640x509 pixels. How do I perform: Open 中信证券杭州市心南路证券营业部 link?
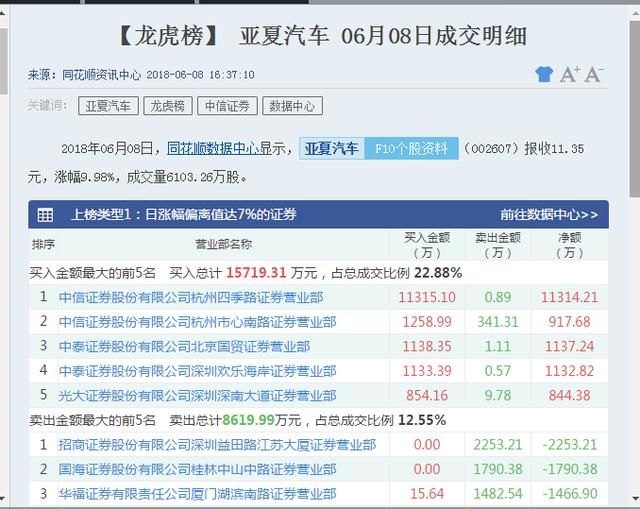(x=198, y=322)
